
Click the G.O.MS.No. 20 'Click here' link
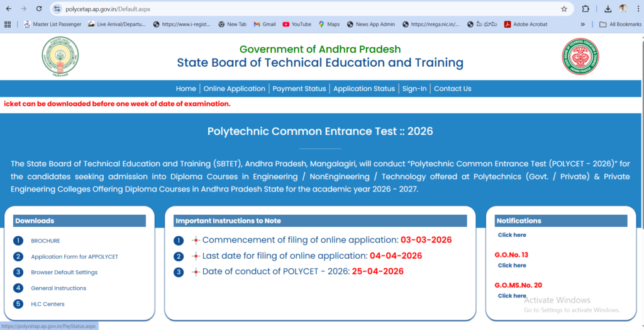pos(512,295)
